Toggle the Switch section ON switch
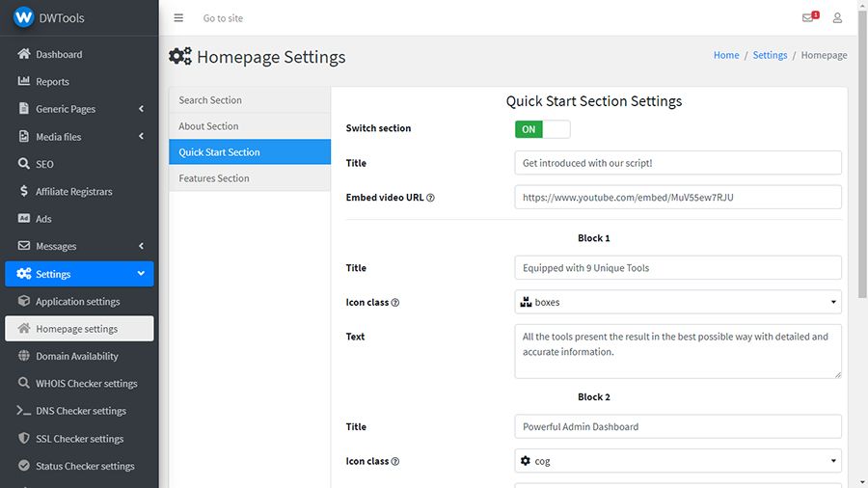The image size is (868, 488). [542, 129]
